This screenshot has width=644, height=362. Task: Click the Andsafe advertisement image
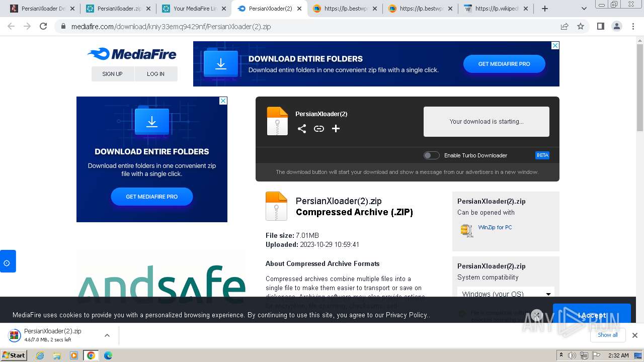(161, 284)
